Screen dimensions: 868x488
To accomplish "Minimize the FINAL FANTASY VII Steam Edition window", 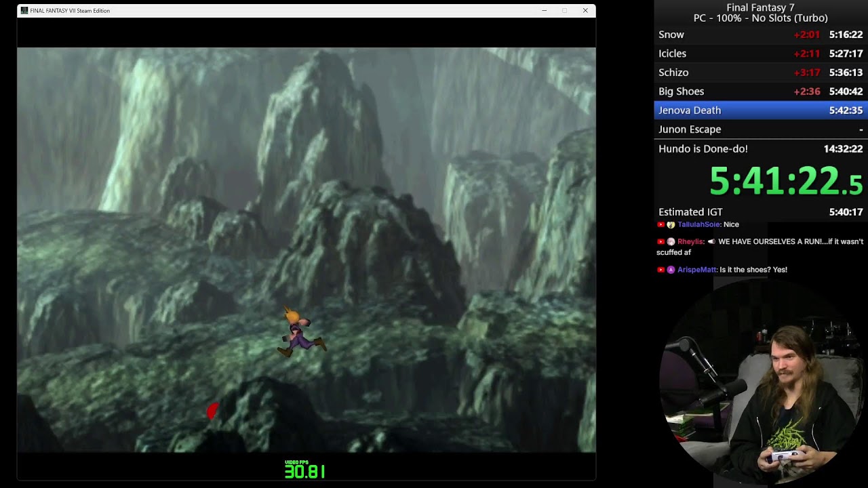I will (544, 11).
